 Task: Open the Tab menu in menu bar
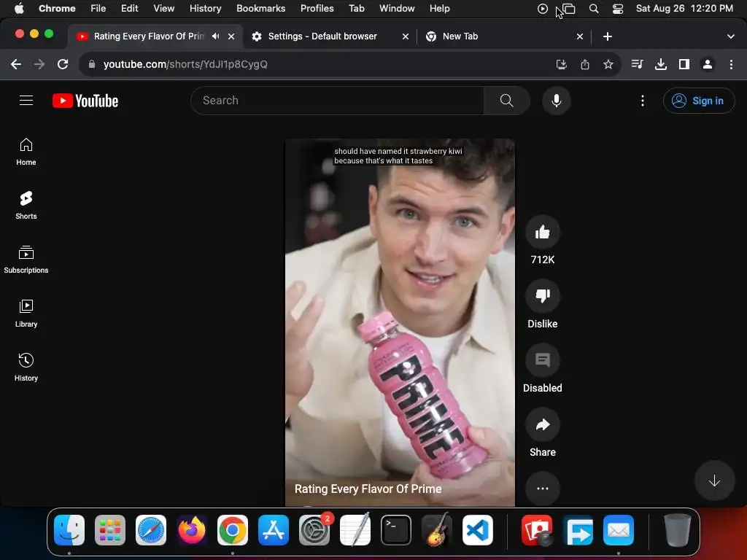click(356, 9)
